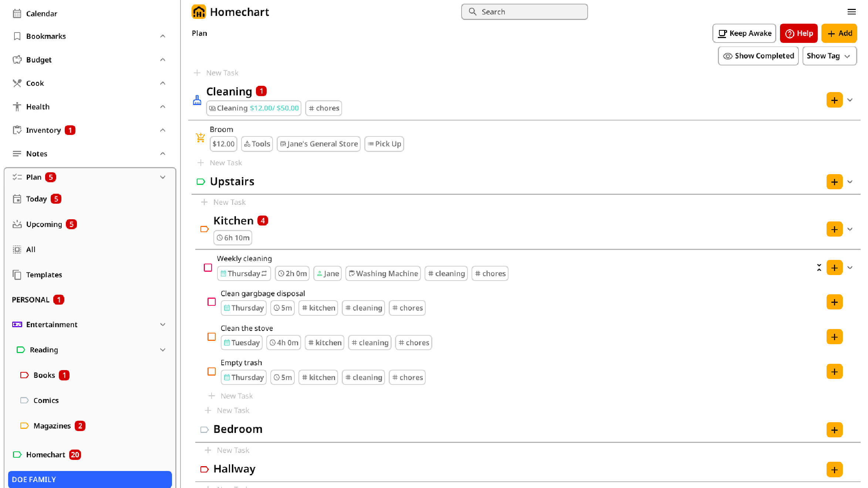This screenshot has width=868, height=488.
Task: Mark Empty trash task as complete
Action: [x=212, y=371]
